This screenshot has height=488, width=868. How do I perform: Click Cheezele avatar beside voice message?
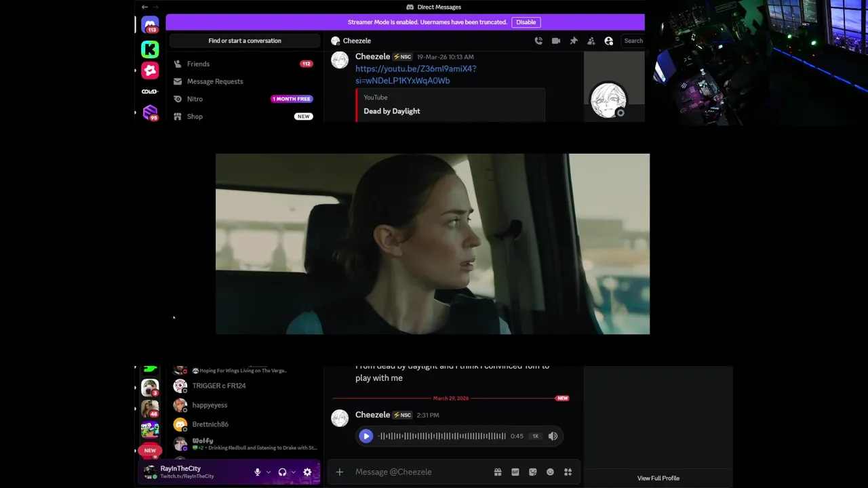click(340, 418)
